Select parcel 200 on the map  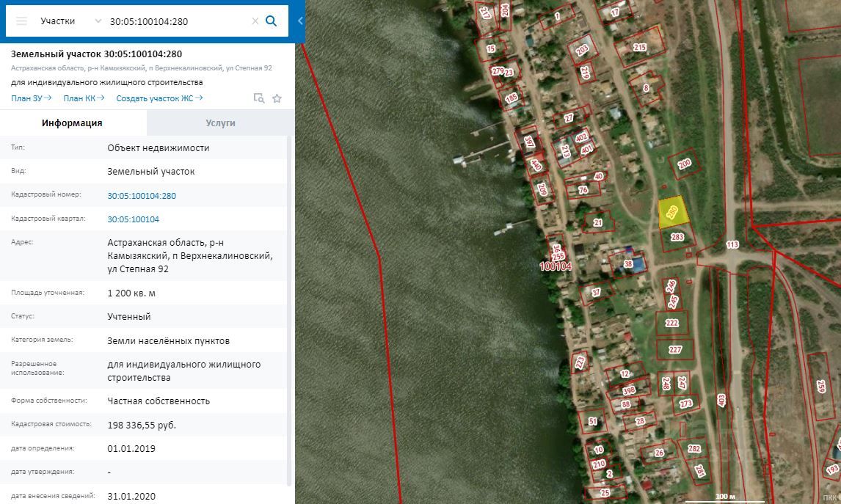click(x=685, y=164)
